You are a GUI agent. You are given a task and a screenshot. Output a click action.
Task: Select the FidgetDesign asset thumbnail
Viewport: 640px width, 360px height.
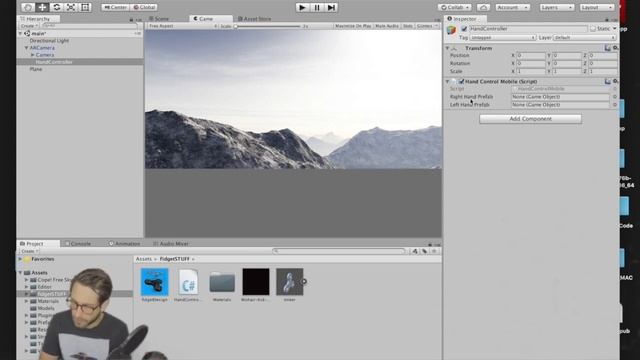pyautogui.click(x=154, y=282)
